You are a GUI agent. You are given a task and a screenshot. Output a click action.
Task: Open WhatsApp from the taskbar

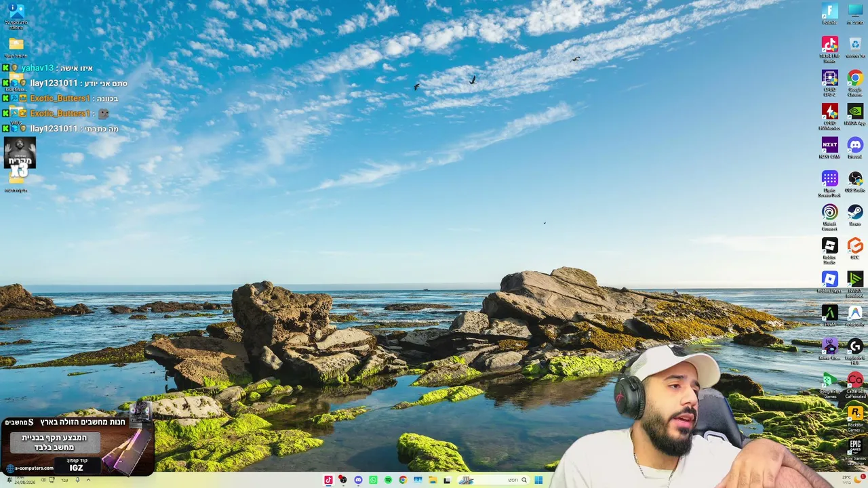click(373, 480)
